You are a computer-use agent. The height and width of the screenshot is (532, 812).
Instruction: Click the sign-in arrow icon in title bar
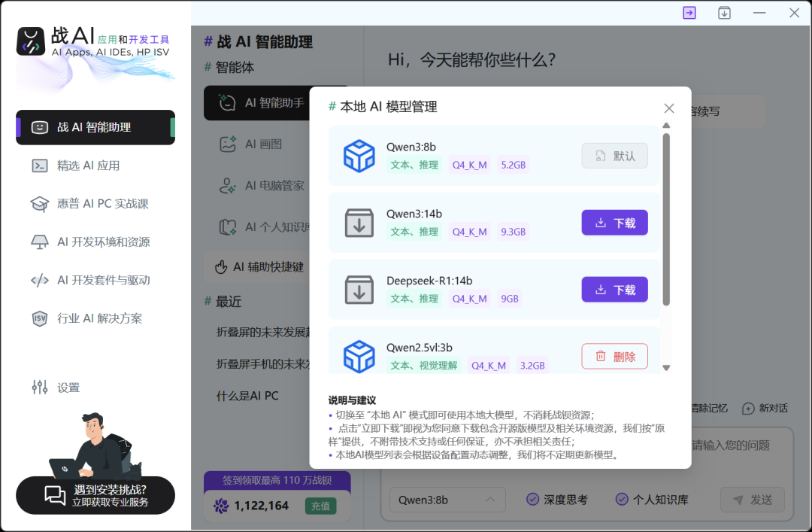tap(689, 13)
